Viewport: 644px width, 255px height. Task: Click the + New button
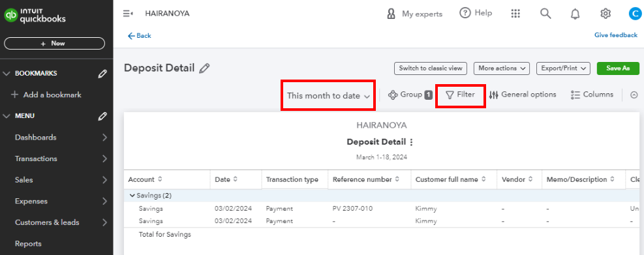(x=54, y=43)
